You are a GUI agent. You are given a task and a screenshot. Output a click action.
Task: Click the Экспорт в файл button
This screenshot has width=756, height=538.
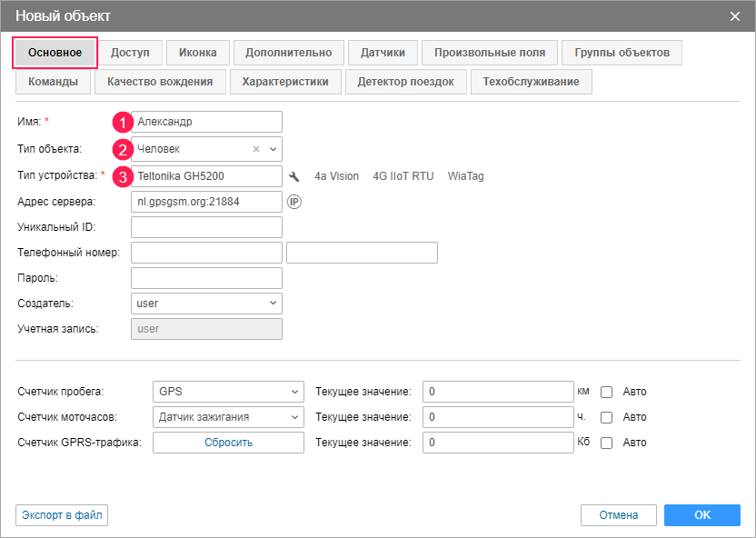62,515
